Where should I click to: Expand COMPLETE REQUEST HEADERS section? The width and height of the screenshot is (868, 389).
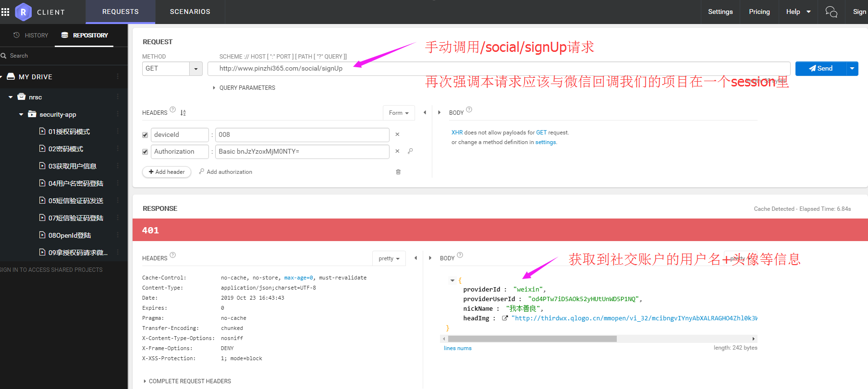point(187,381)
